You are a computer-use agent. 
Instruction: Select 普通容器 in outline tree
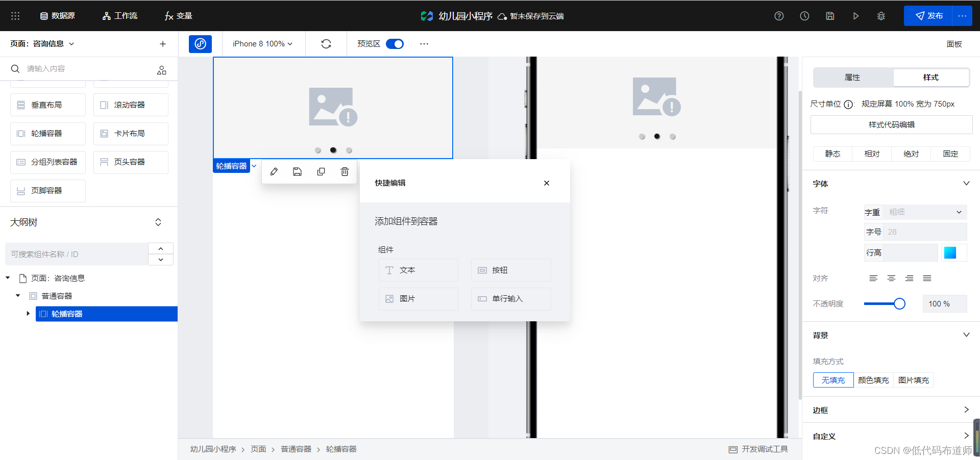(57, 296)
